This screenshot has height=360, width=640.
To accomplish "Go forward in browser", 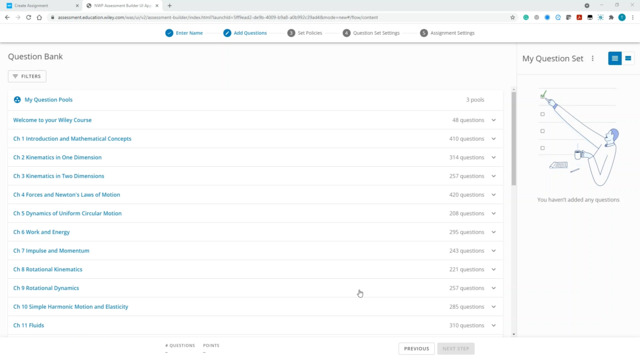I will pyautogui.click(x=18, y=18).
